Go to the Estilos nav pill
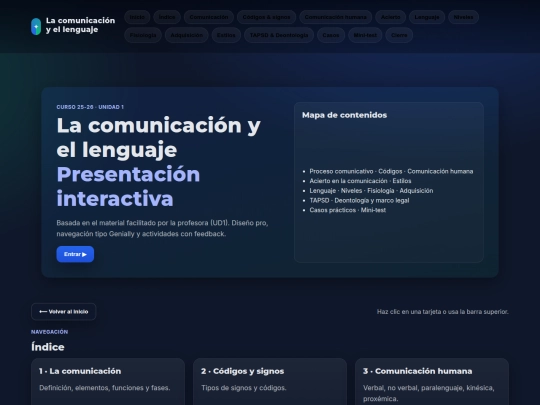The height and width of the screenshot is (405, 540). coord(226,35)
